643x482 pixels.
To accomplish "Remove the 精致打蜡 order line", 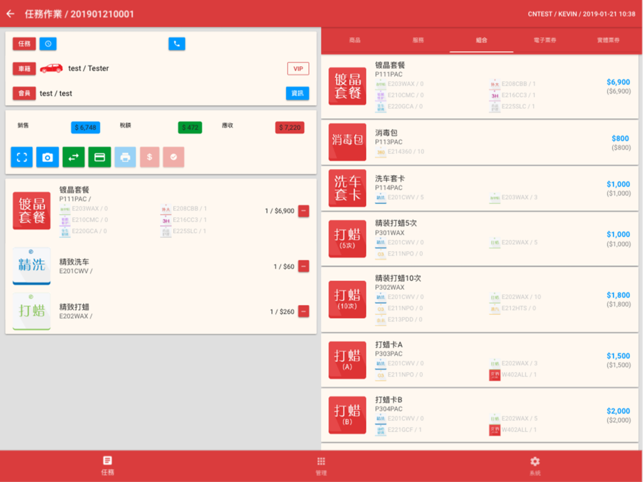I will (303, 311).
